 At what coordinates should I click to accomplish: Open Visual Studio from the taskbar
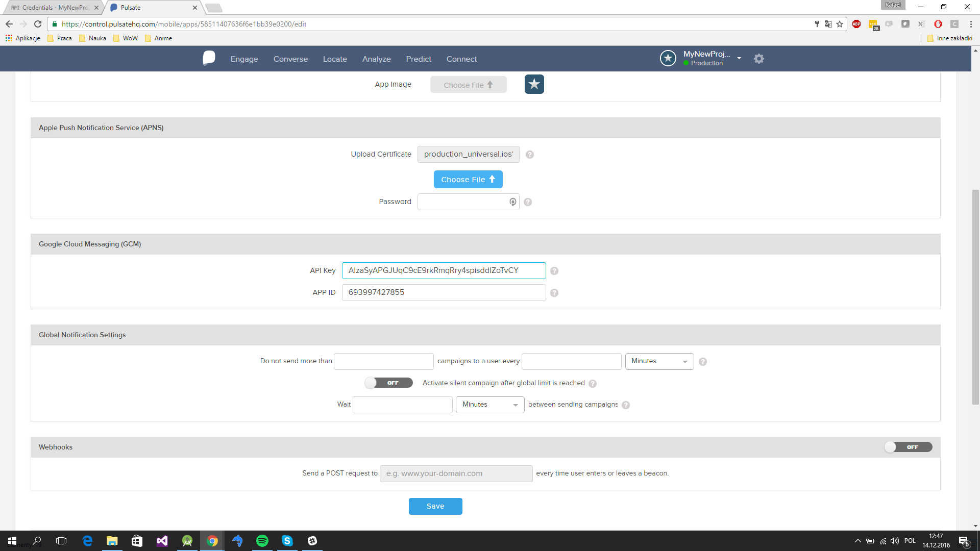(x=162, y=541)
